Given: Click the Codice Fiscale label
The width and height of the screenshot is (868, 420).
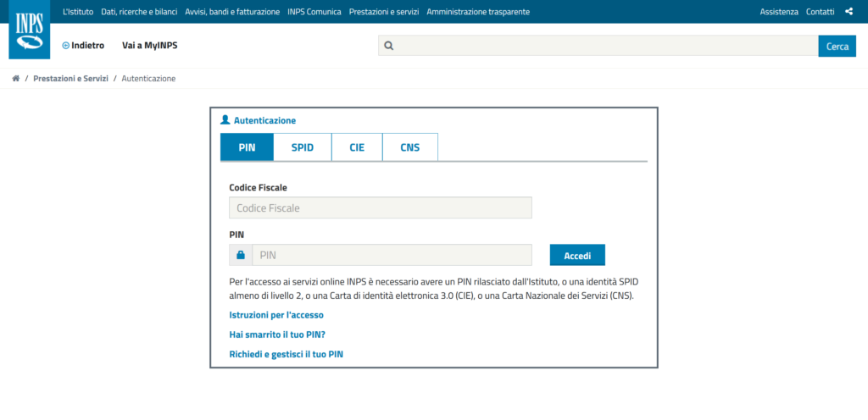Looking at the screenshot, I should 258,187.
